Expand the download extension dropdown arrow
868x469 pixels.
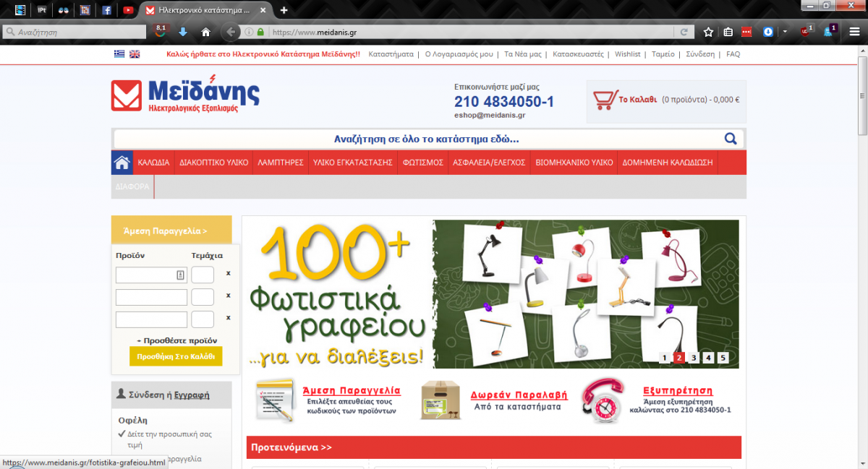pos(785,32)
